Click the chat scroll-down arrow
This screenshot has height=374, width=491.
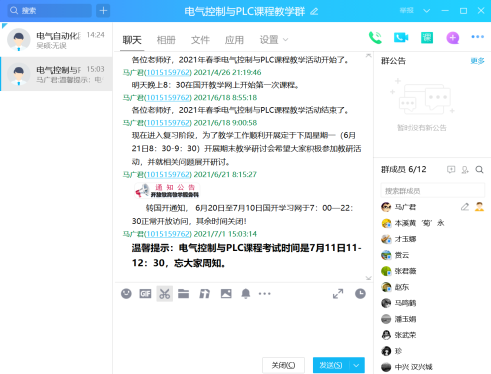click(368, 278)
